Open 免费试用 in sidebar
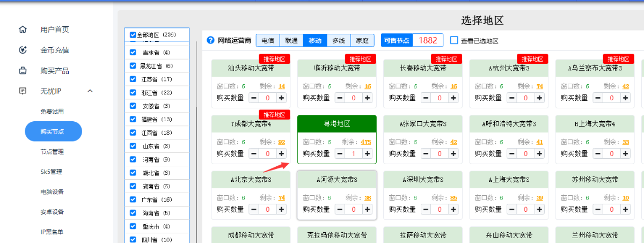The width and height of the screenshot is (644, 243). point(52,112)
